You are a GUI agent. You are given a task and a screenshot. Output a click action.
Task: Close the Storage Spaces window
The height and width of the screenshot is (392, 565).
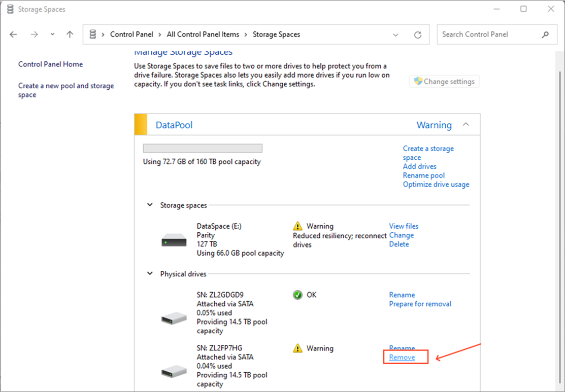click(551, 9)
